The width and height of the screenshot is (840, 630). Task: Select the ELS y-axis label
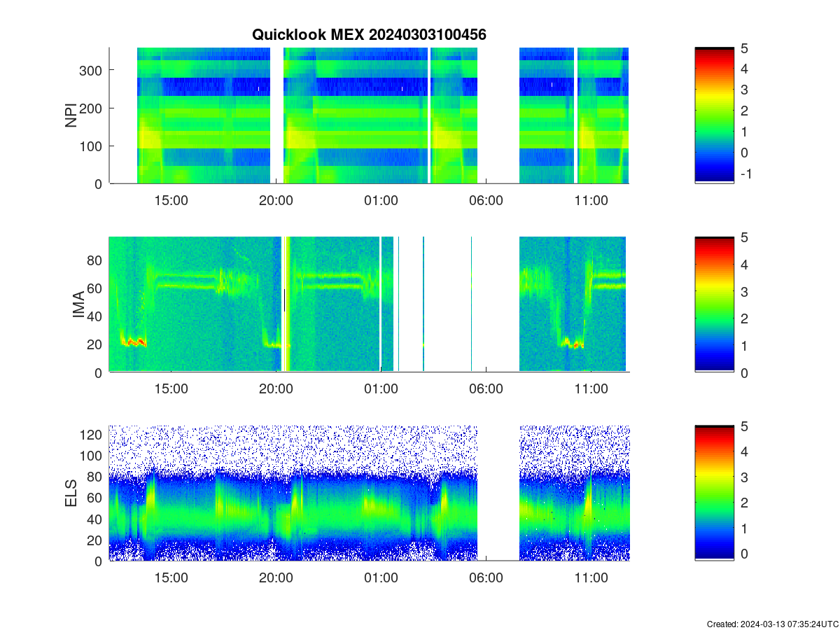click(x=71, y=493)
